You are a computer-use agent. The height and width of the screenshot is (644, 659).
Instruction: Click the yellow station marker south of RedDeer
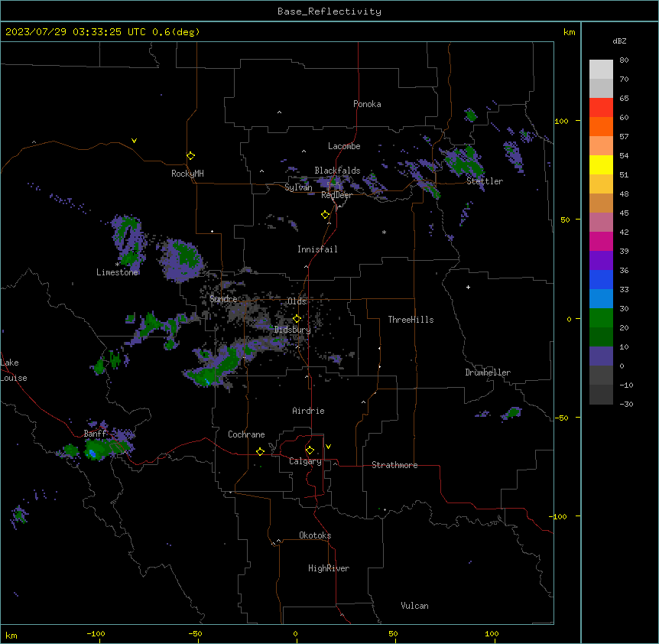325,215
